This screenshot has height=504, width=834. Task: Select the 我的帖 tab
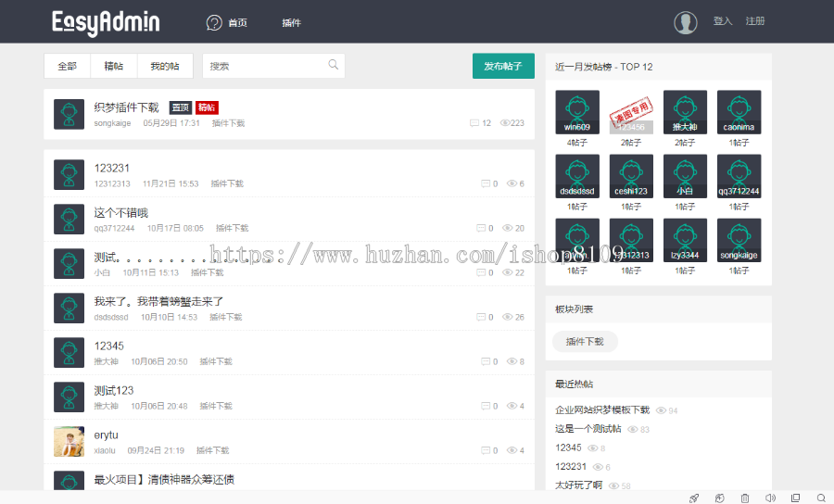point(164,66)
